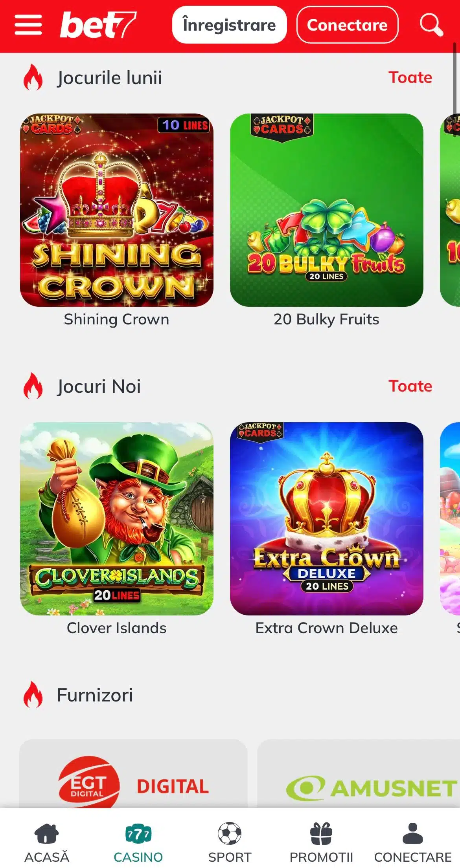This screenshot has width=460, height=868.
Task: Open the Casino 777 icon
Action: 138,833
